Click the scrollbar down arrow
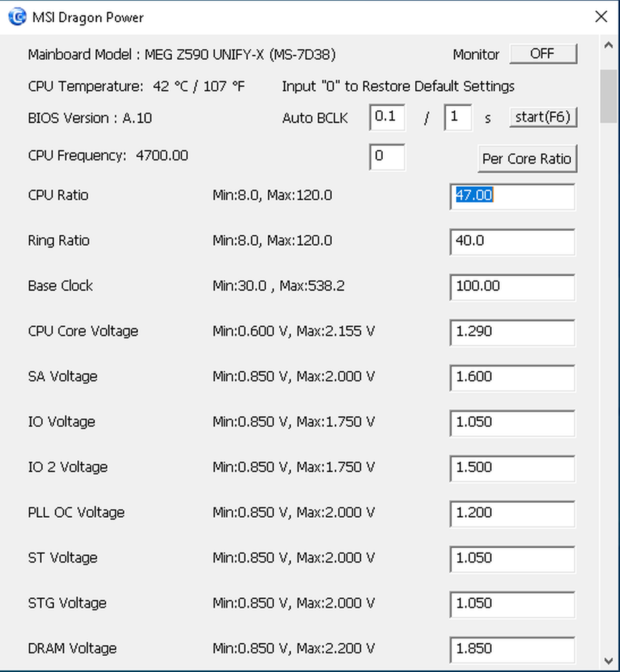The image size is (620, 672). pos(608,661)
